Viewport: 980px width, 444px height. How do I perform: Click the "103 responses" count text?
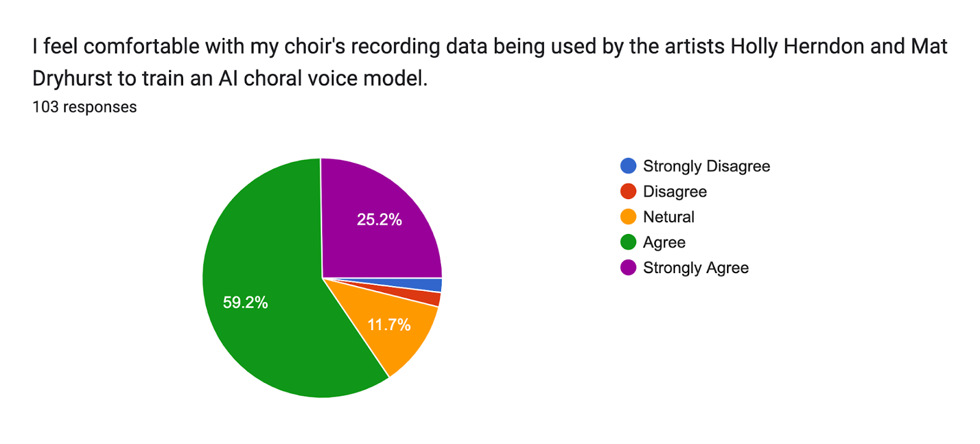click(x=85, y=107)
